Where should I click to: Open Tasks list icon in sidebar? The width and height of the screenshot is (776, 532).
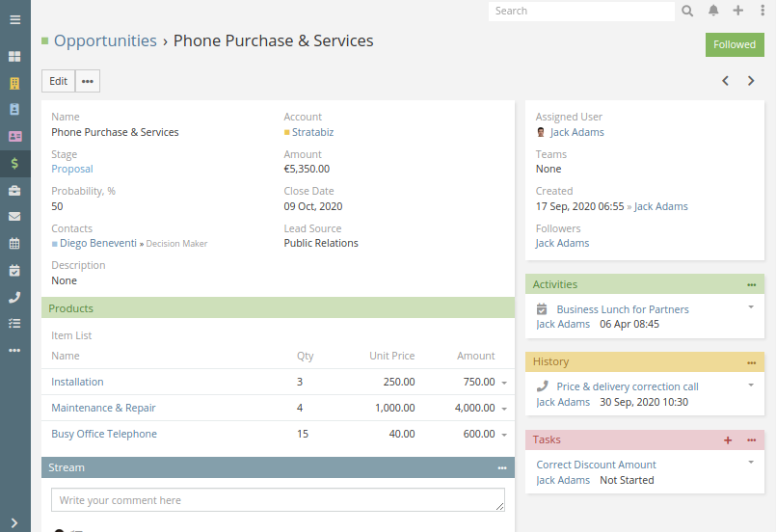pyautogui.click(x=14, y=324)
